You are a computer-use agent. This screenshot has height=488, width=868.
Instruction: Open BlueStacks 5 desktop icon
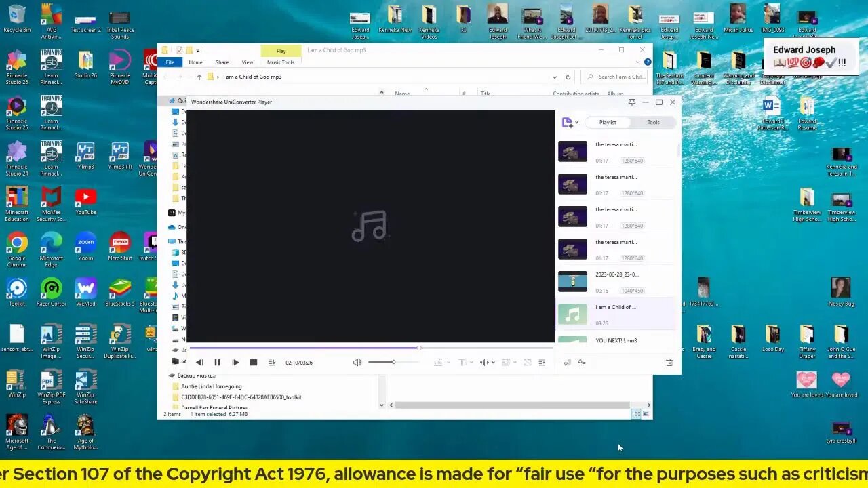(120, 293)
